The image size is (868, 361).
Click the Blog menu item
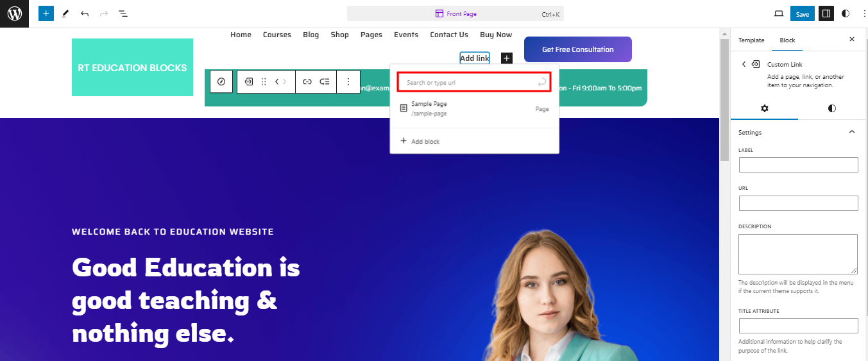click(311, 35)
